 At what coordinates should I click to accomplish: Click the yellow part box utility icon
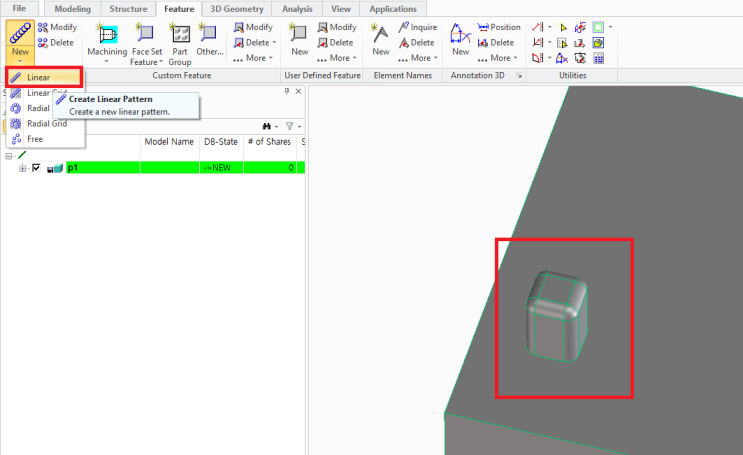pos(598,43)
